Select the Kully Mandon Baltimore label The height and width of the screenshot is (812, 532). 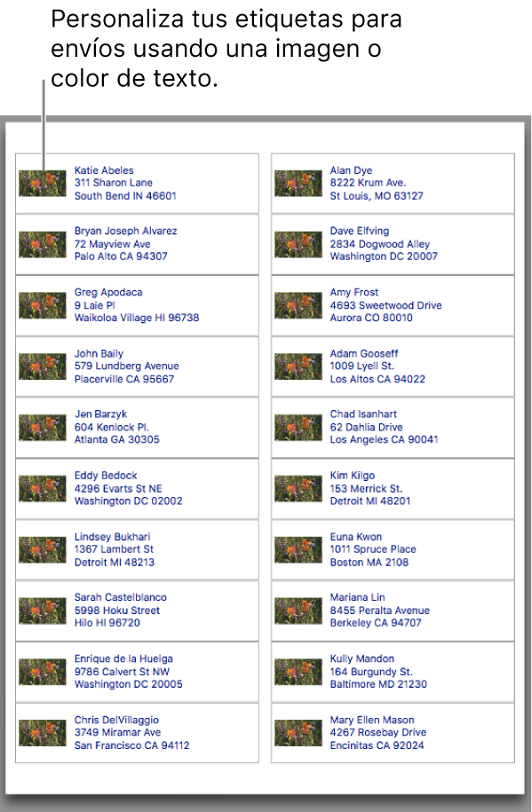[378, 672]
